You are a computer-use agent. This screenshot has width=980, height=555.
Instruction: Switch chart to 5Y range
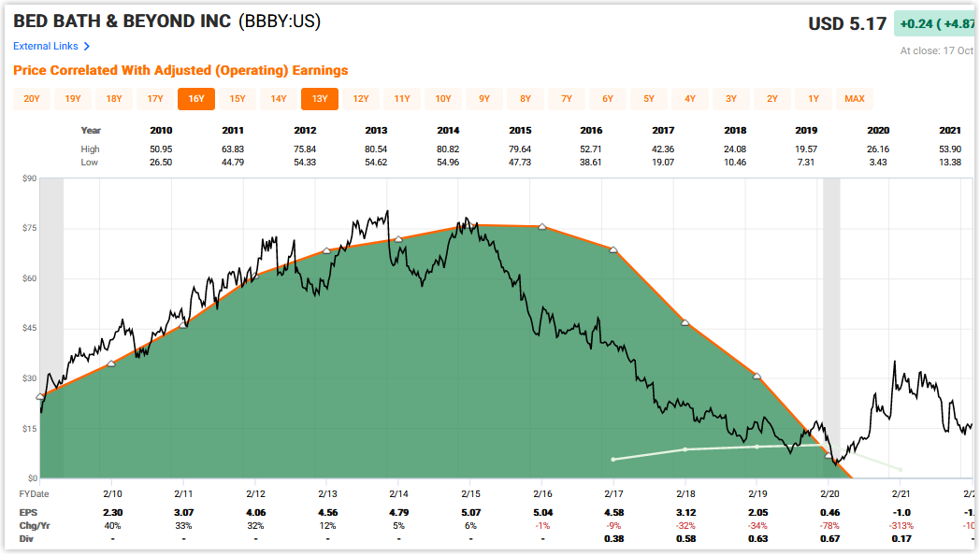point(649,99)
